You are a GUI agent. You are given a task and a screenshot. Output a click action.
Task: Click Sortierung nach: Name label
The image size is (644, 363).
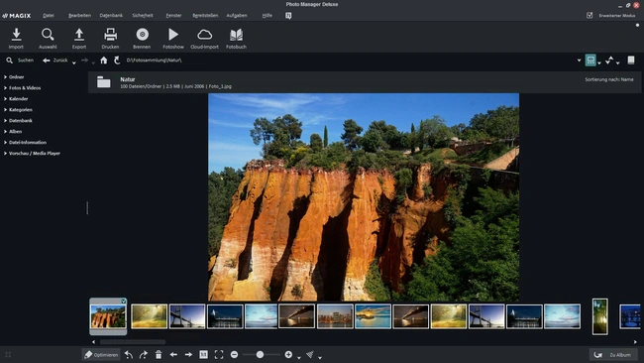pos(609,79)
